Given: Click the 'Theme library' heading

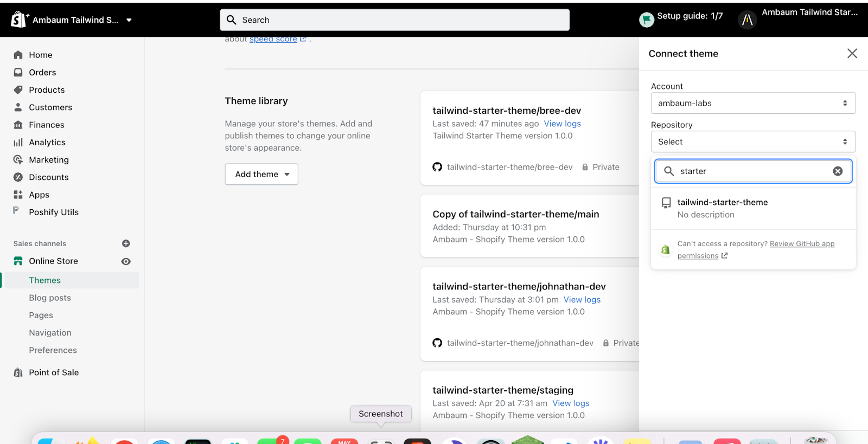Looking at the screenshot, I should click(256, 101).
